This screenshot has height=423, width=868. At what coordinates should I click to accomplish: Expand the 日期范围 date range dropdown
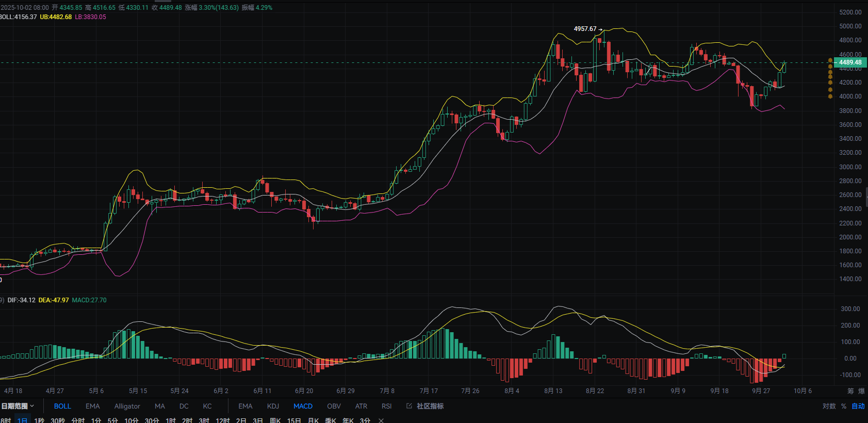(x=18, y=406)
